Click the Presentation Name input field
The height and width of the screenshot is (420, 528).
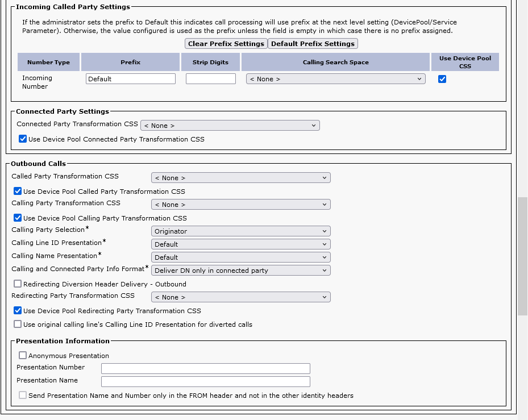pyautogui.click(x=205, y=381)
